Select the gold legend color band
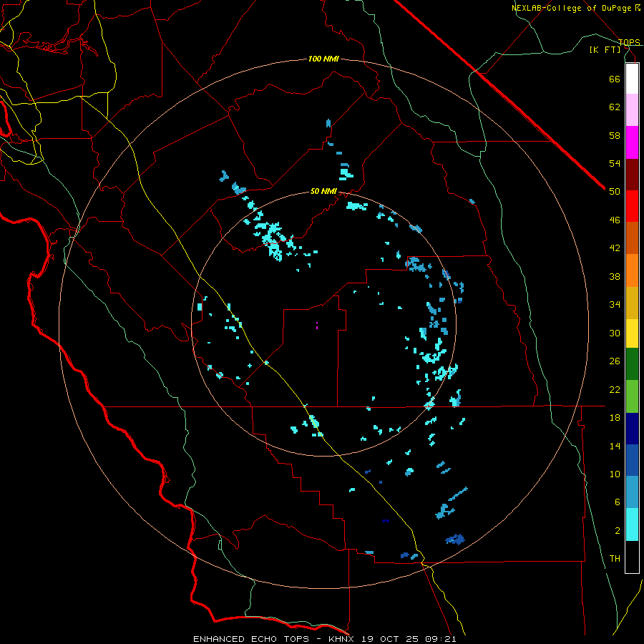The height and width of the screenshot is (644, 644). click(x=632, y=303)
